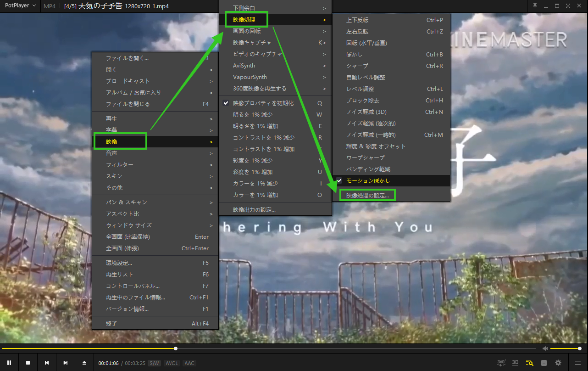Expand the 映像 submenu

pos(155,141)
